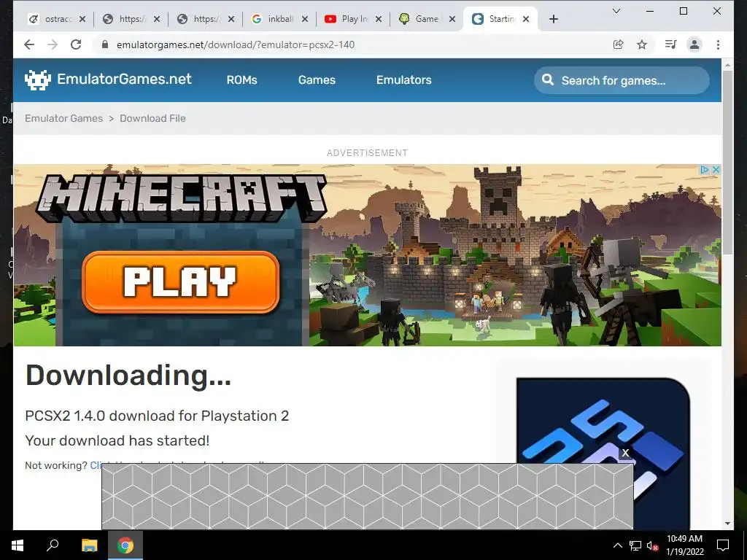Click the page vertical scrollbar thumb

(727, 162)
